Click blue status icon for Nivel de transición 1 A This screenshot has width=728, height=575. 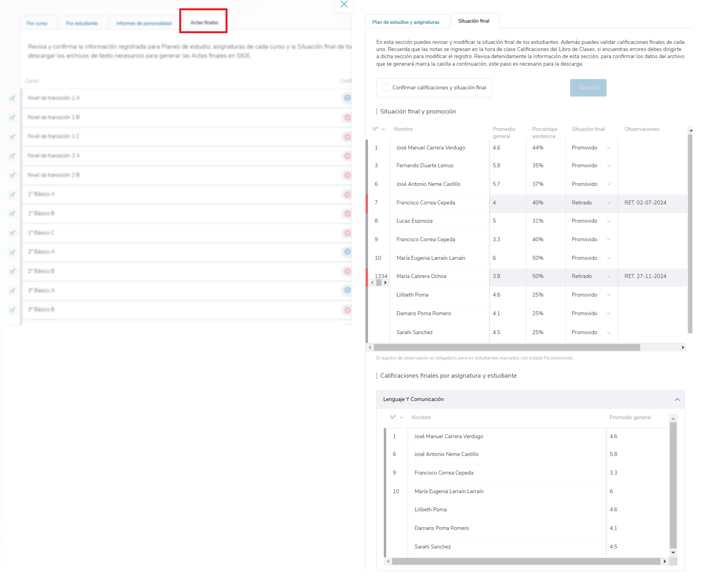pyautogui.click(x=347, y=98)
